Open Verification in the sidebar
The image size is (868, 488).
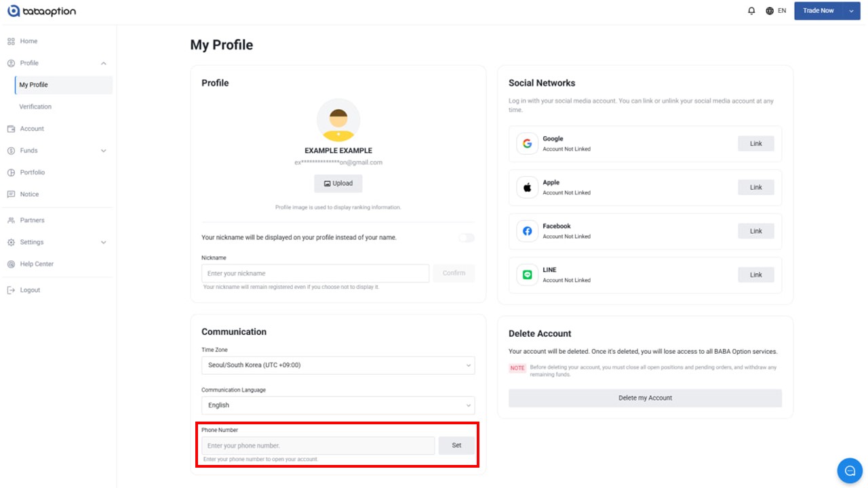click(35, 106)
